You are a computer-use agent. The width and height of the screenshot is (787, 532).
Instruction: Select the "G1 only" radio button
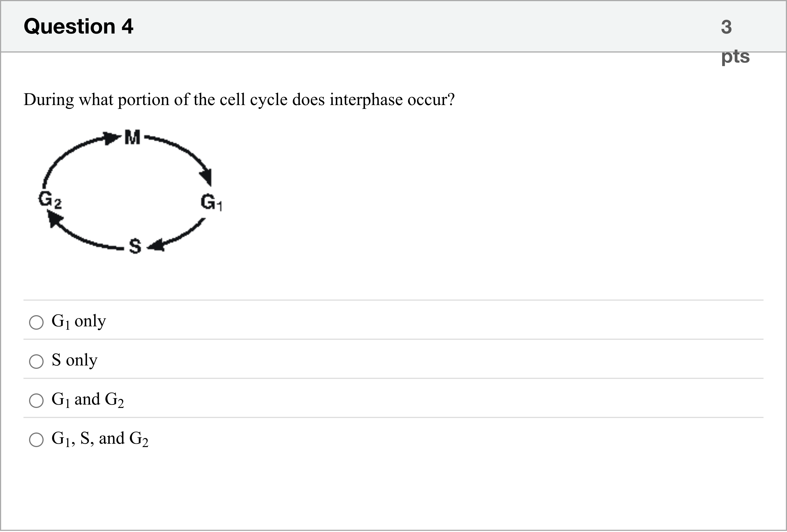tap(36, 323)
